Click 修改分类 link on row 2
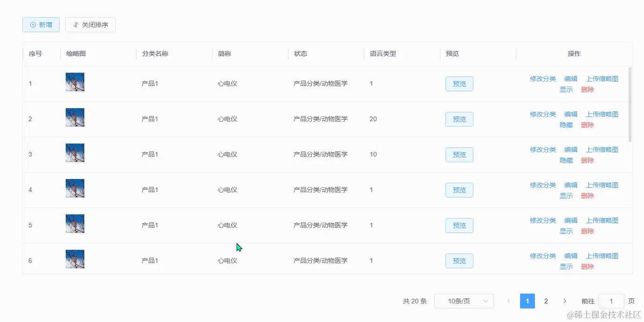Image resolution: width=644 pixels, height=322 pixels. tap(542, 114)
